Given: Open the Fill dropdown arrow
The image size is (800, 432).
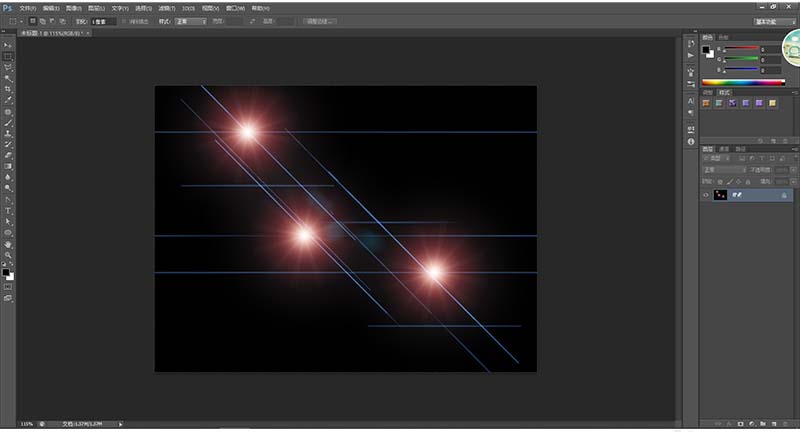Looking at the screenshot, I should (793, 182).
